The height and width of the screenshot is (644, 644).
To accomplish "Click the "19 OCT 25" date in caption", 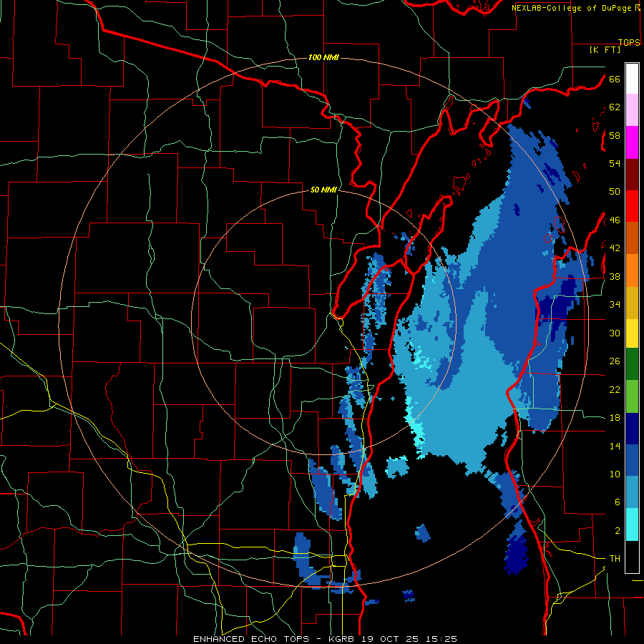I will pos(390,639).
